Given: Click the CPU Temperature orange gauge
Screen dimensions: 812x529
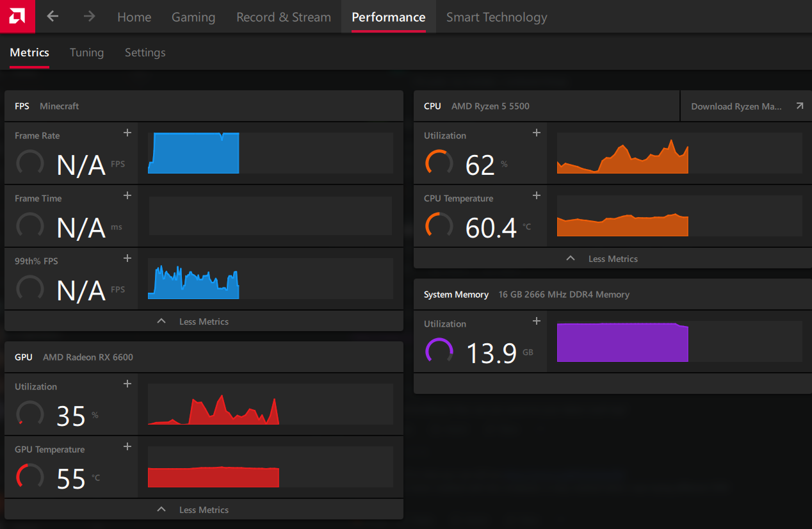Looking at the screenshot, I should pyautogui.click(x=439, y=226).
